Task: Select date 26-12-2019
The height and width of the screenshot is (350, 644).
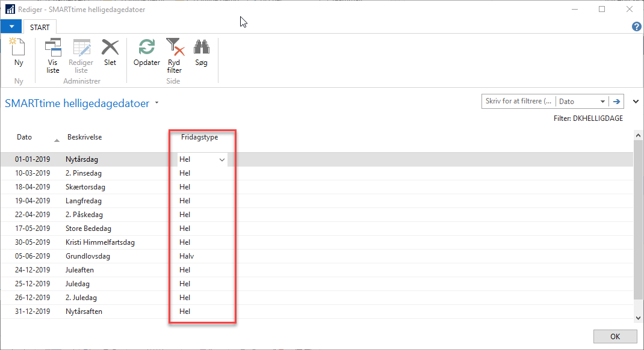Action: point(33,298)
